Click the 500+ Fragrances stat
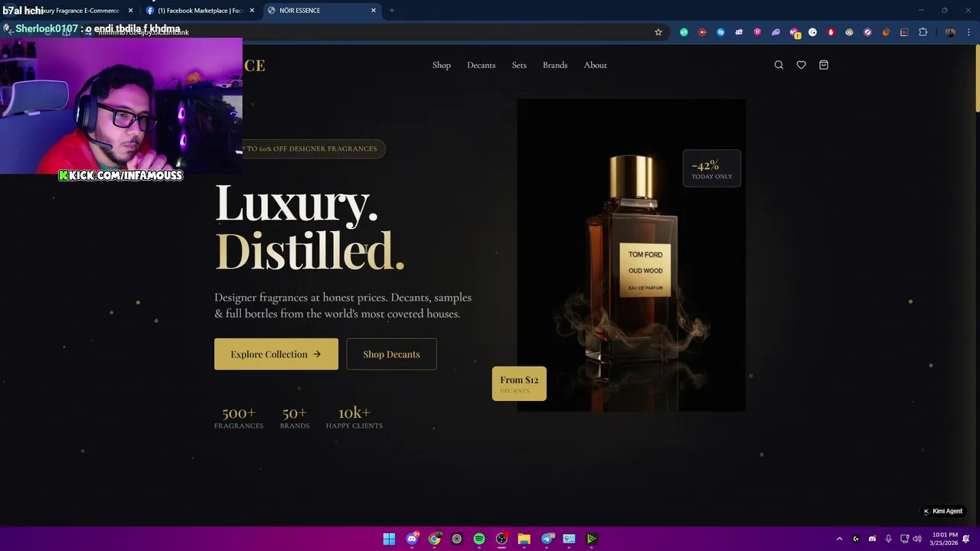The image size is (980, 551). (x=239, y=418)
